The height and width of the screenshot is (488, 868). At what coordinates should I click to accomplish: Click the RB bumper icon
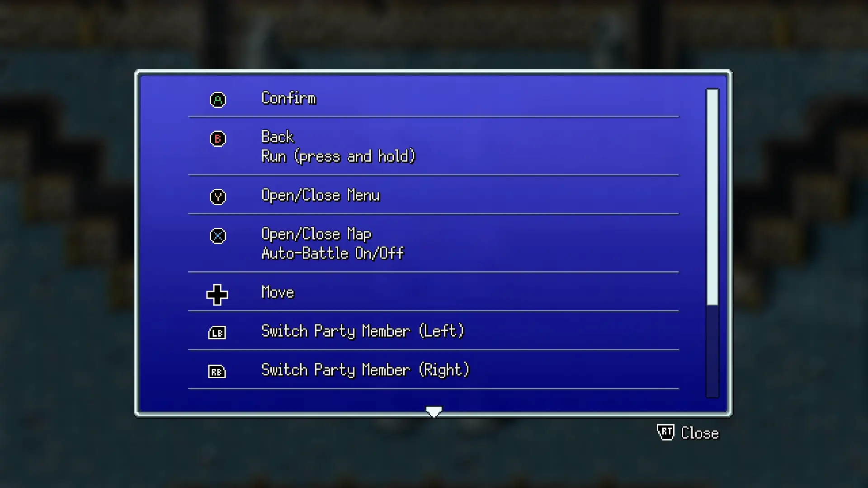(217, 371)
